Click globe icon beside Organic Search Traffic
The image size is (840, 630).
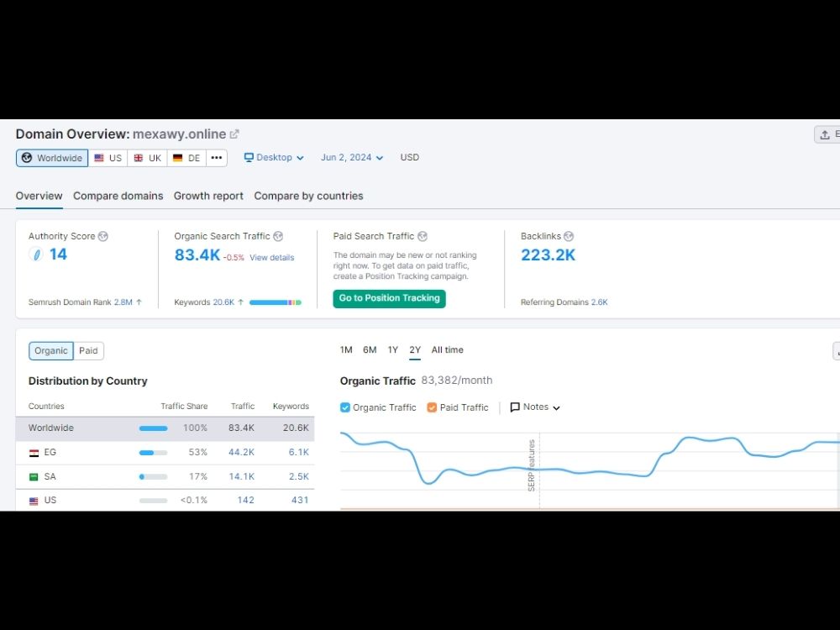[x=278, y=236]
